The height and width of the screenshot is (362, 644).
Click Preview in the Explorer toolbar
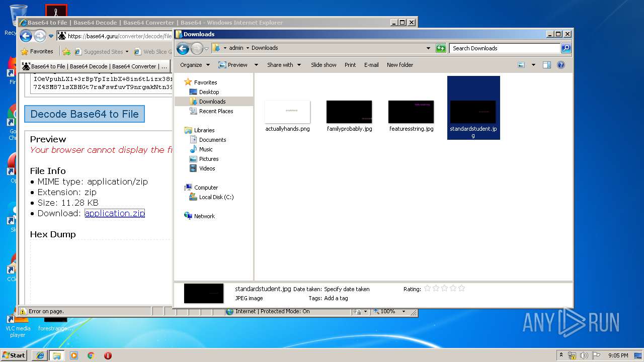pos(233,65)
